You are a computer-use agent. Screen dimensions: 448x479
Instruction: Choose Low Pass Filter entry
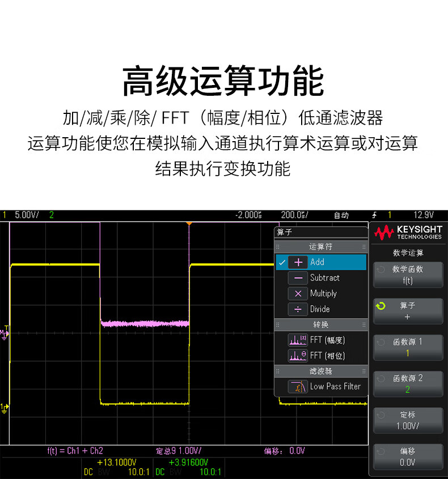[x=321, y=387]
